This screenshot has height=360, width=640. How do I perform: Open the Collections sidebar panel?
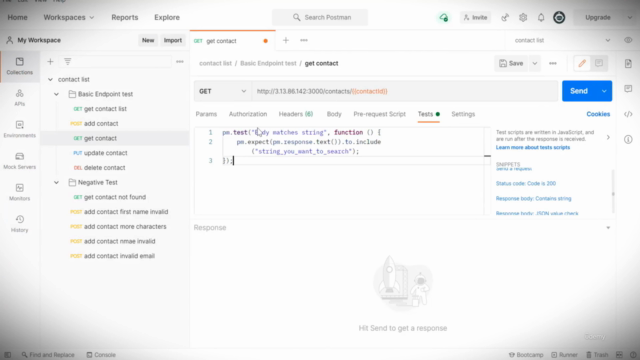pos(19,66)
